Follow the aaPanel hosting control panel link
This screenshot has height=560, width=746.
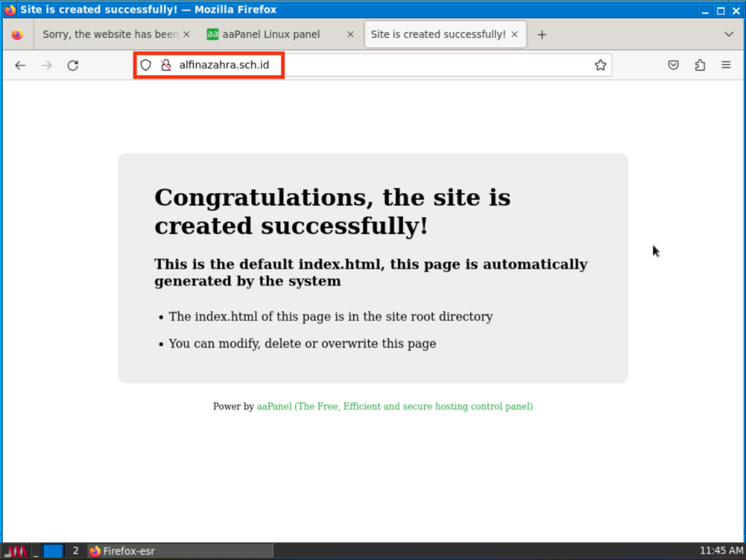pyautogui.click(x=394, y=406)
